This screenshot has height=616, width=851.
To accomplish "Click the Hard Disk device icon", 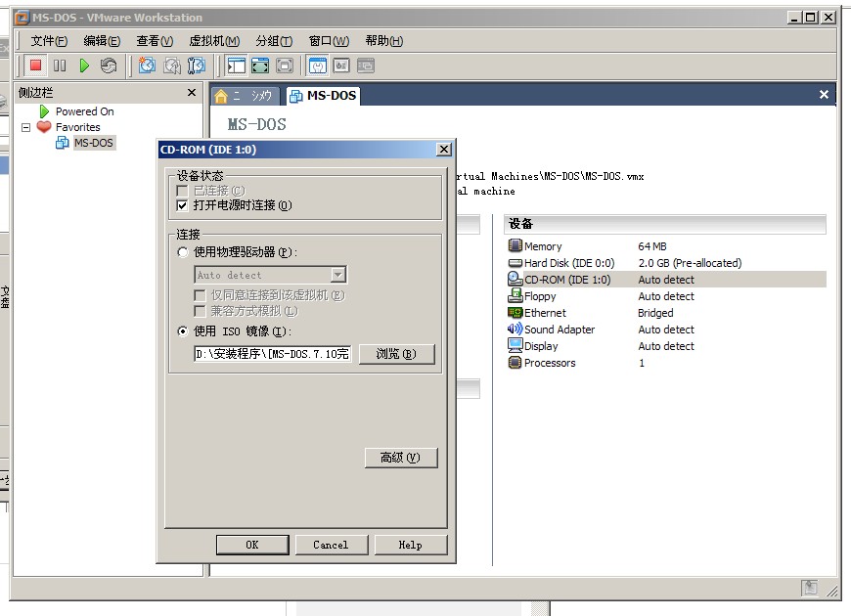I will pyautogui.click(x=515, y=263).
